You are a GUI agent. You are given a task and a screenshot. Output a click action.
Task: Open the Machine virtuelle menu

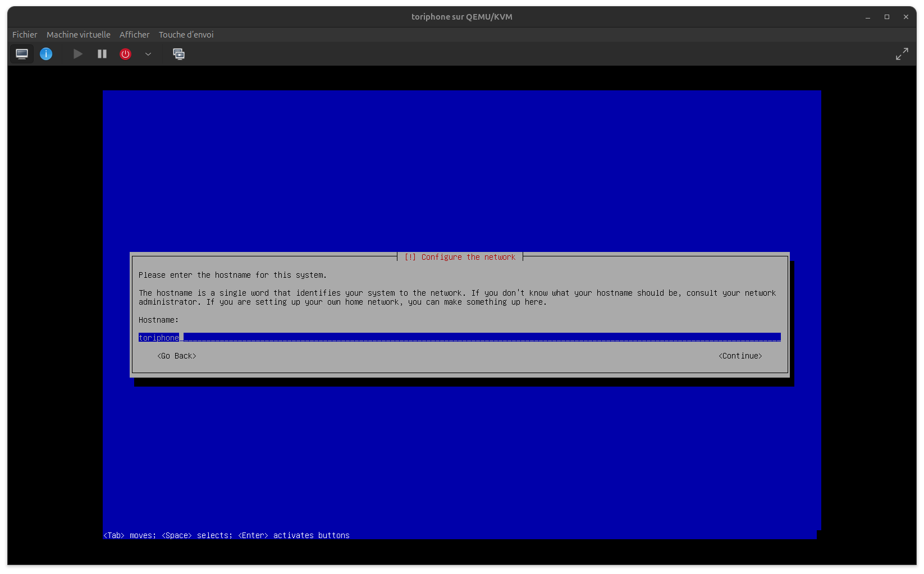click(x=79, y=35)
